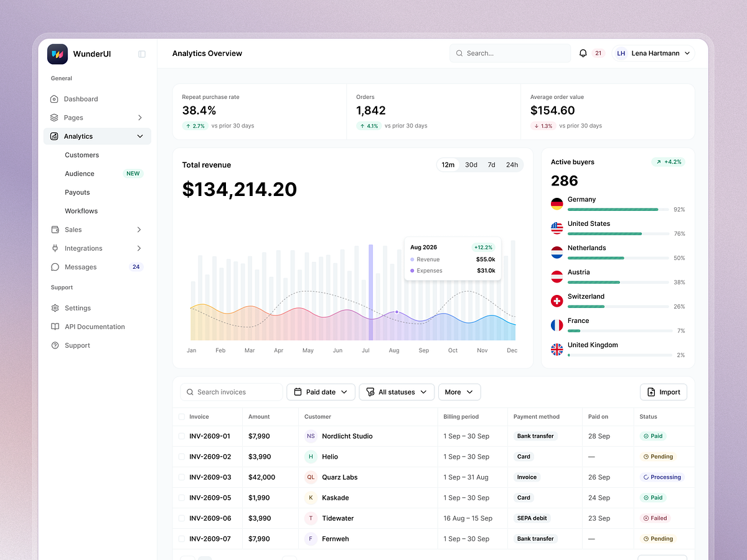Viewport: 747px width, 560px height.
Task: Toggle the select-all checkbox in Invoice header
Action: point(182,417)
